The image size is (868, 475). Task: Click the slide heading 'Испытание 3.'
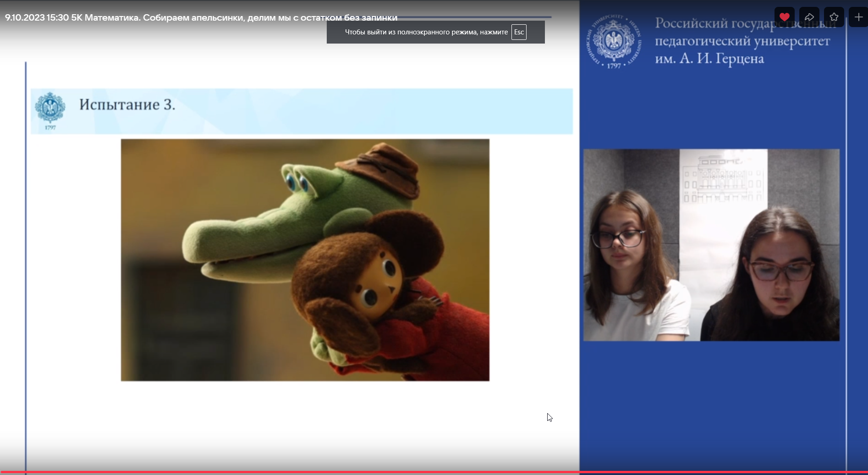click(x=127, y=105)
